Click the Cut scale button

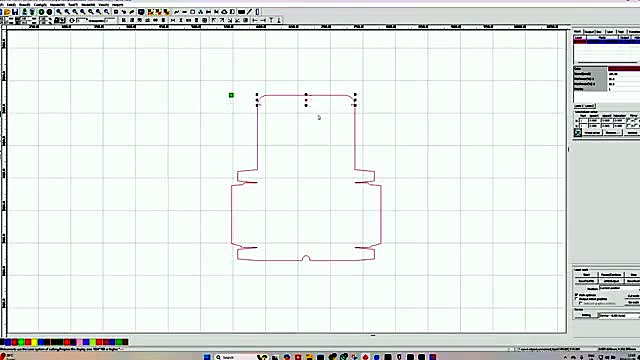(x=633, y=296)
